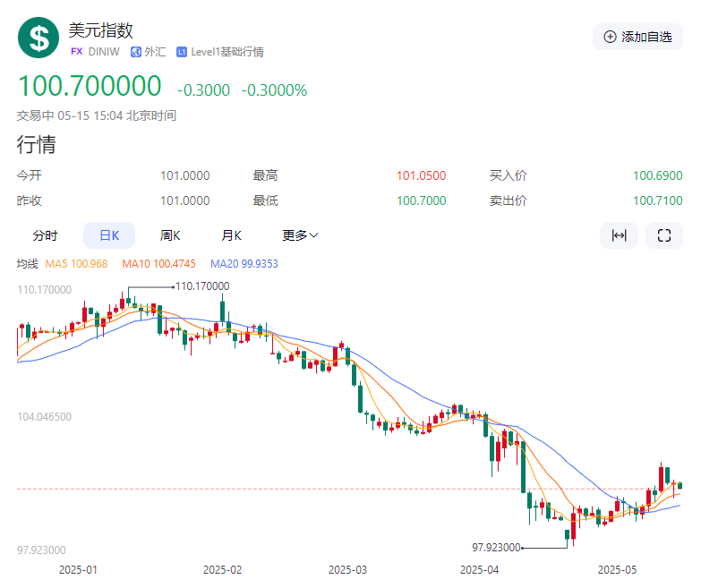Screen dimensions: 701x588
Task: Click the 外汇 category label
Action: point(155,52)
